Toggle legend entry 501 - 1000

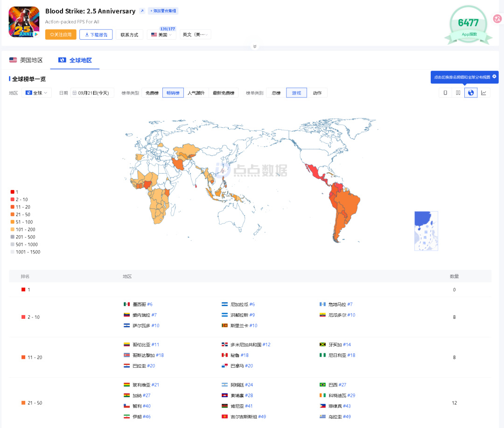click(x=24, y=245)
